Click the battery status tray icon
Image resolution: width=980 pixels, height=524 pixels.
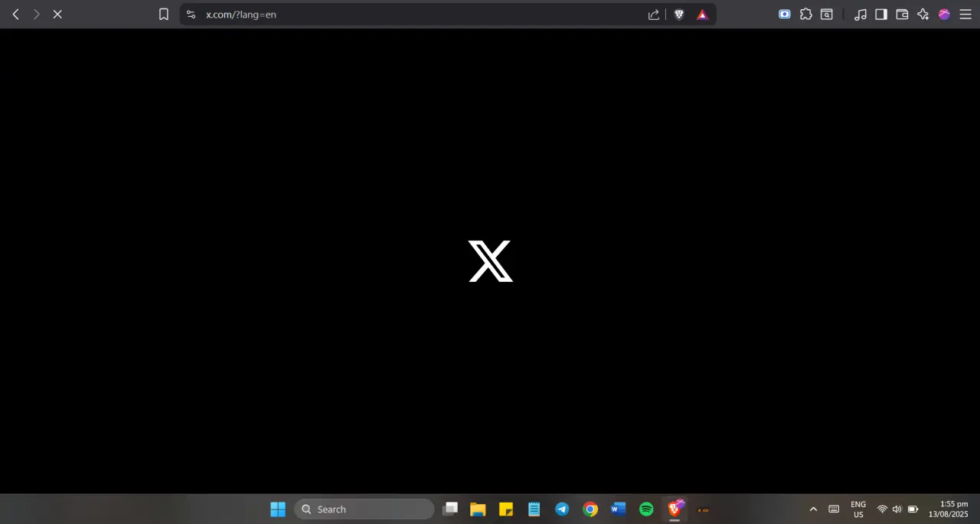913,509
